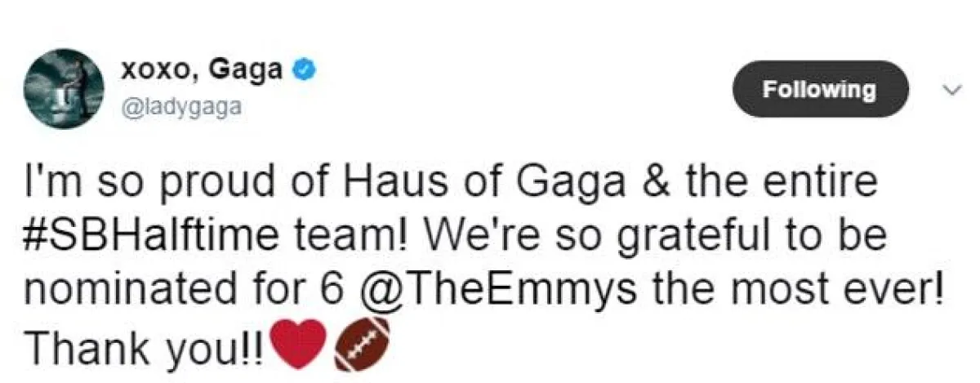Expand the tweet options chevron arrow

[950, 89]
